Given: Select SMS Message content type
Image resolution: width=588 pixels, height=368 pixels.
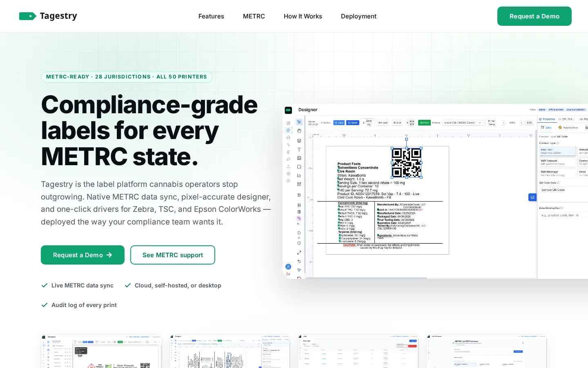Looking at the screenshot, I should click(x=558, y=173).
